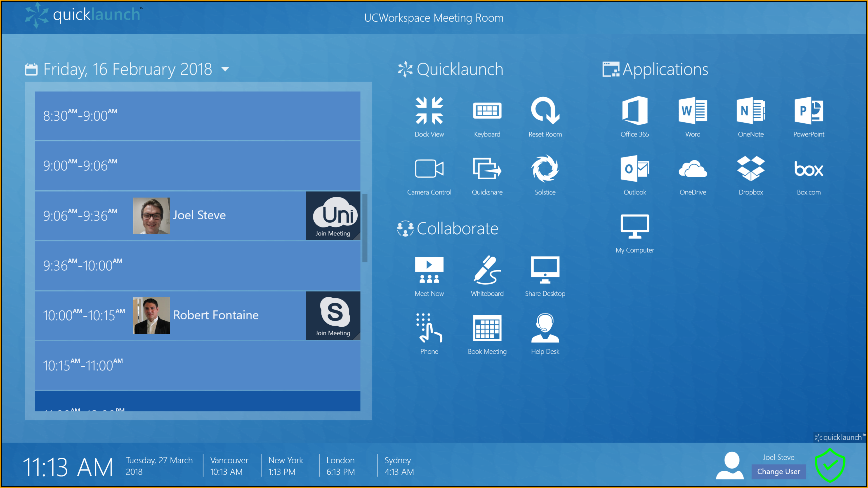Click 'Tuesday, 27 March 2018' date text
Image resolution: width=868 pixels, height=488 pixels.
click(159, 466)
